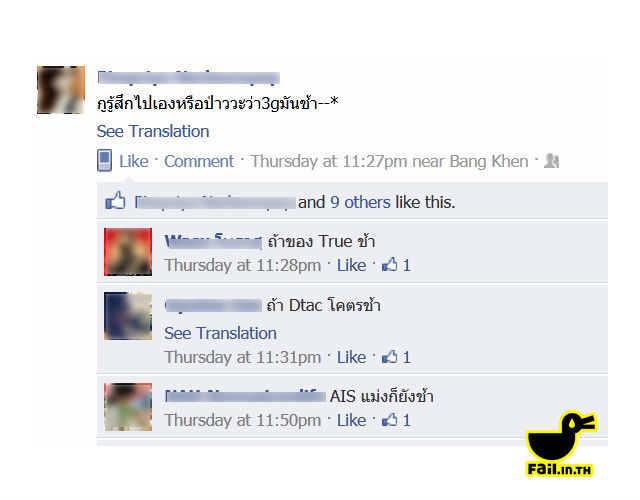Click the thumbs-up count on the Dtac comment
The width and height of the screenshot is (640, 500).
point(396,357)
